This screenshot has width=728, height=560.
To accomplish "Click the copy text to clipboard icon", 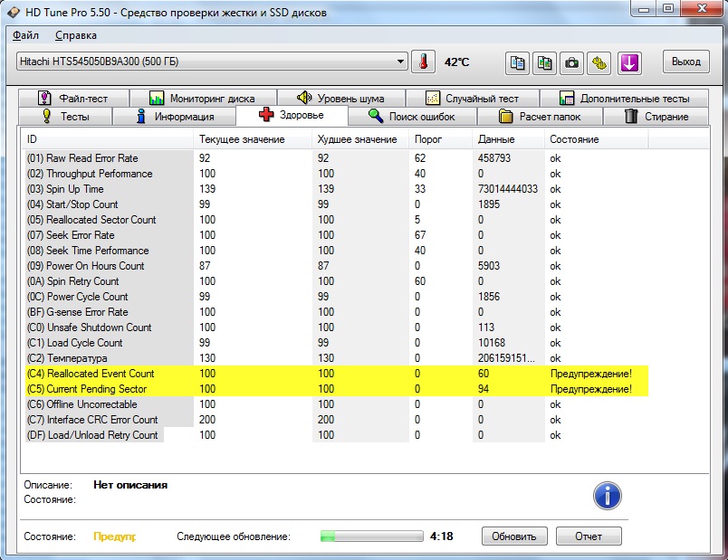I will 517,62.
